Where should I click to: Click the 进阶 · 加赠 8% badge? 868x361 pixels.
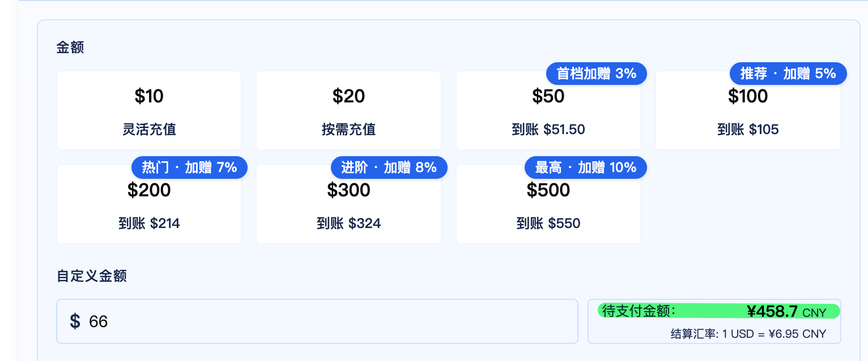[389, 167]
